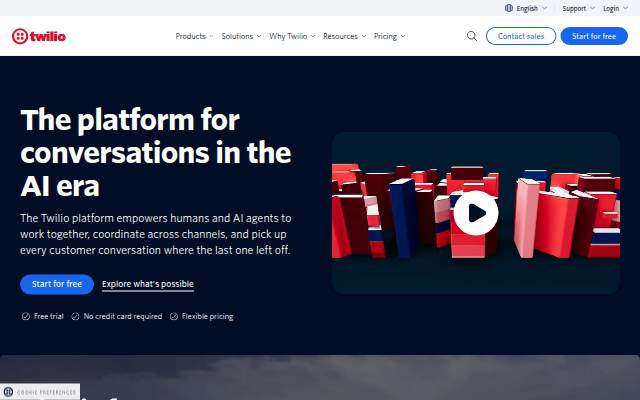The width and height of the screenshot is (640, 400).
Task: Open the Resources menu
Action: click(x=344, y=36)
